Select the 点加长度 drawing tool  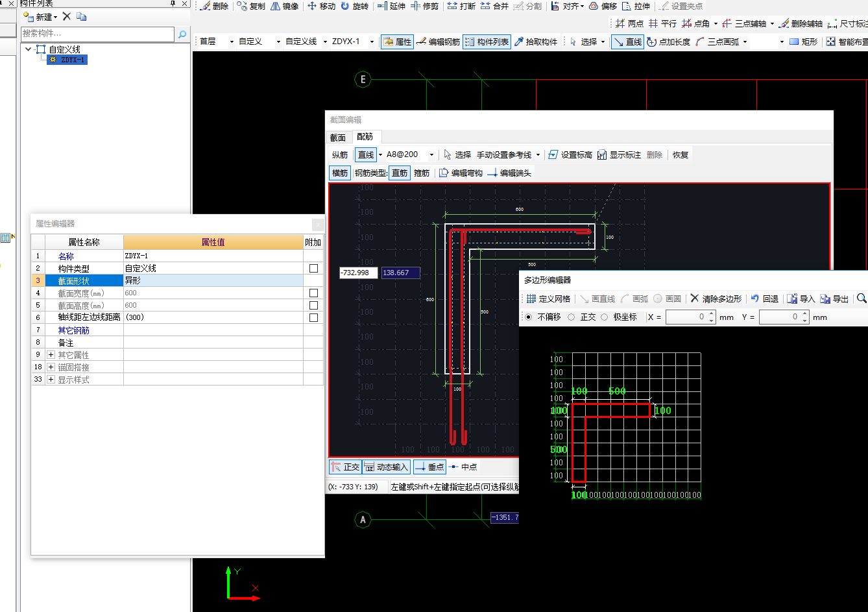(668, 42)
